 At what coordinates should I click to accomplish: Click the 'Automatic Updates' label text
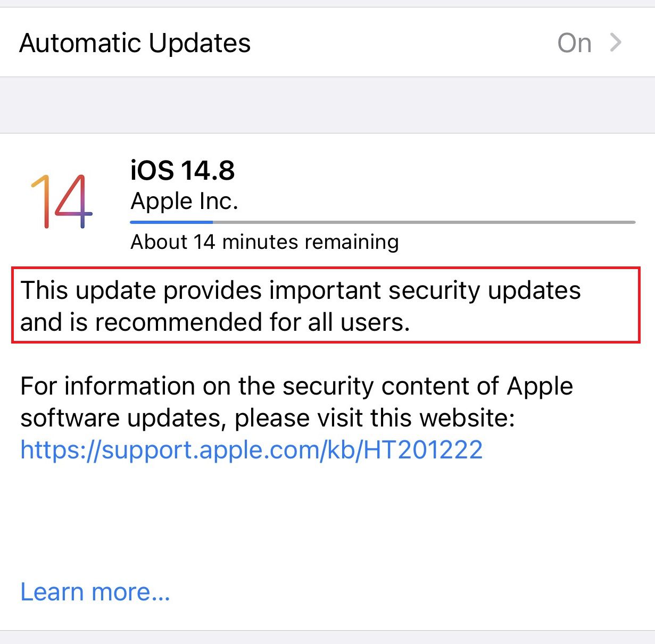135,43
